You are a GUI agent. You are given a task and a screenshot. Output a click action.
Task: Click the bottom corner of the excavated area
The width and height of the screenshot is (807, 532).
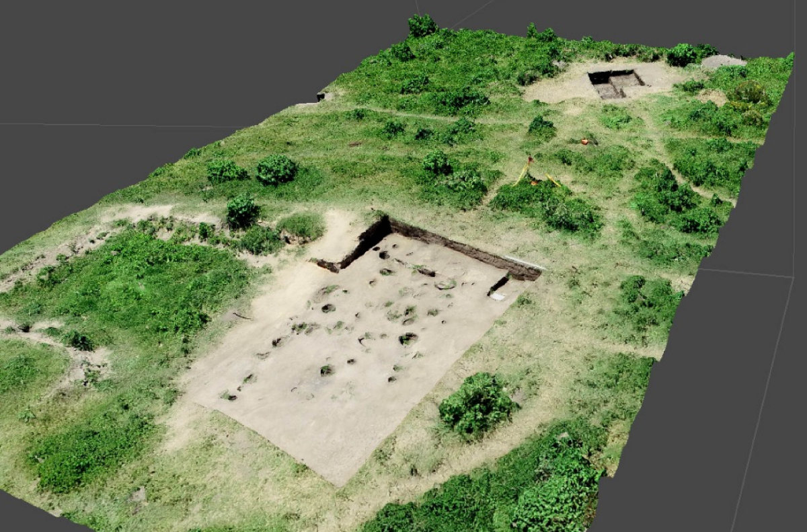coord(338,484)
